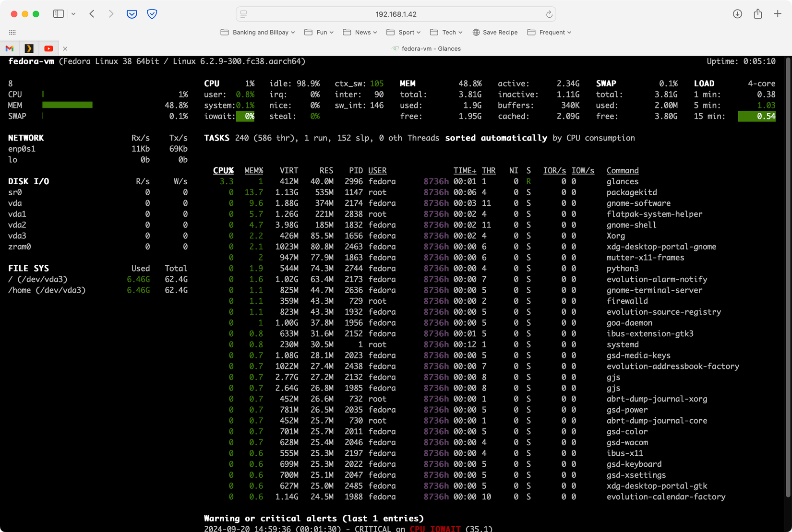Open the Save Recipe bookmark
Screen dimensions: 792x532
click(495, 32)
